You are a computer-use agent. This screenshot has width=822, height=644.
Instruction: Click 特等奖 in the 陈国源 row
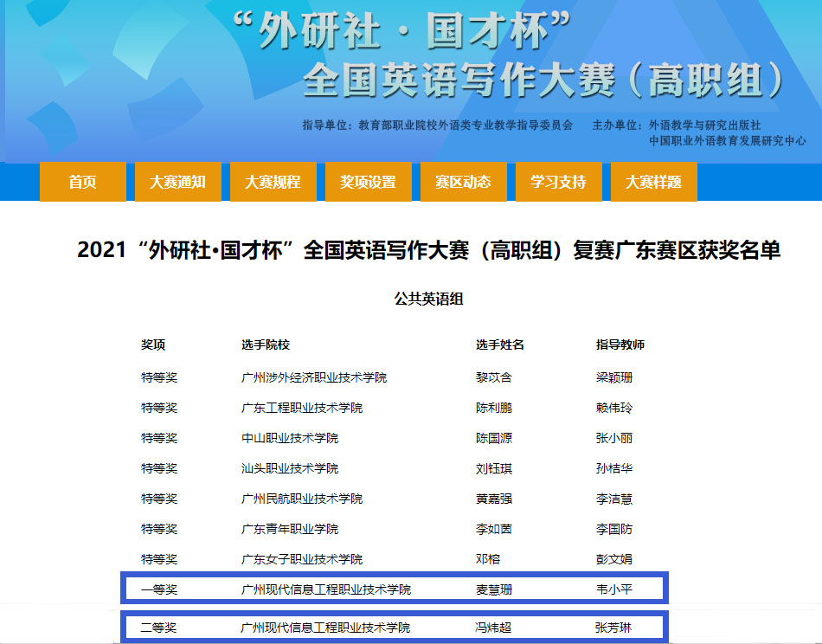(x=159, y=439)
